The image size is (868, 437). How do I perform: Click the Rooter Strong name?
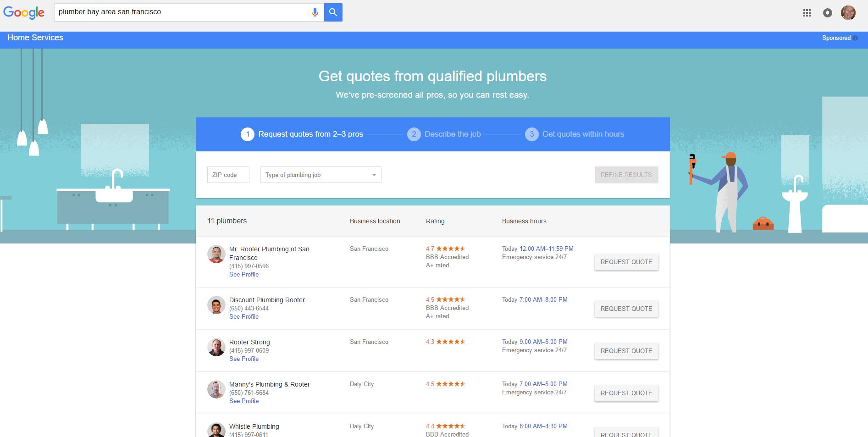point(249,342)
